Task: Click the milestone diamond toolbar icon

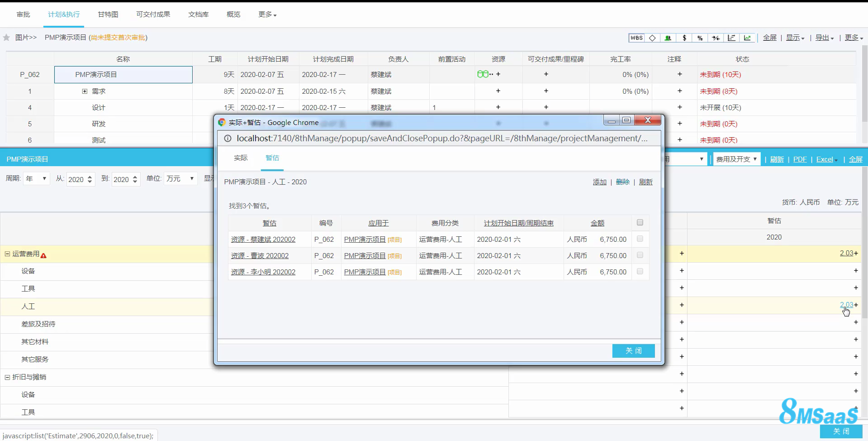Action: tap(652, 38)
